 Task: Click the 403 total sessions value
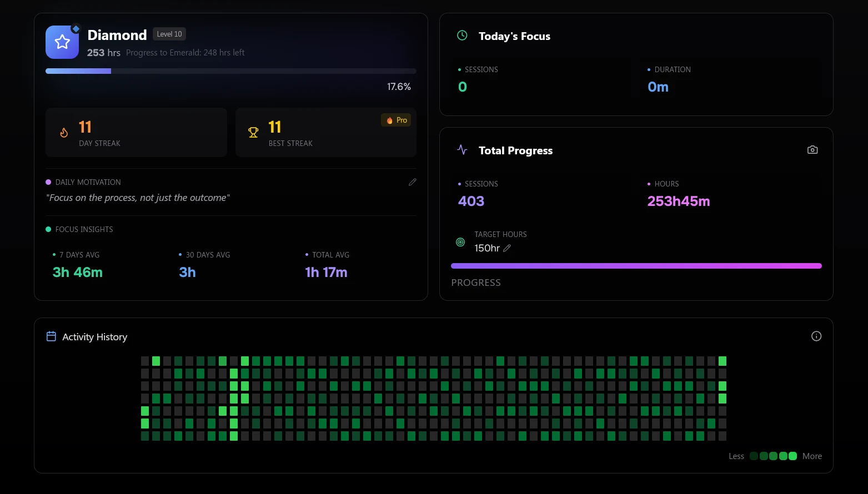click(x=471, y=201)
